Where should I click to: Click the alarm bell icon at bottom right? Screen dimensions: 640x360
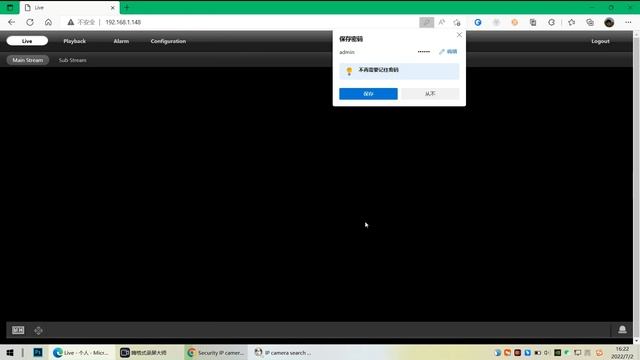[622, 329]
